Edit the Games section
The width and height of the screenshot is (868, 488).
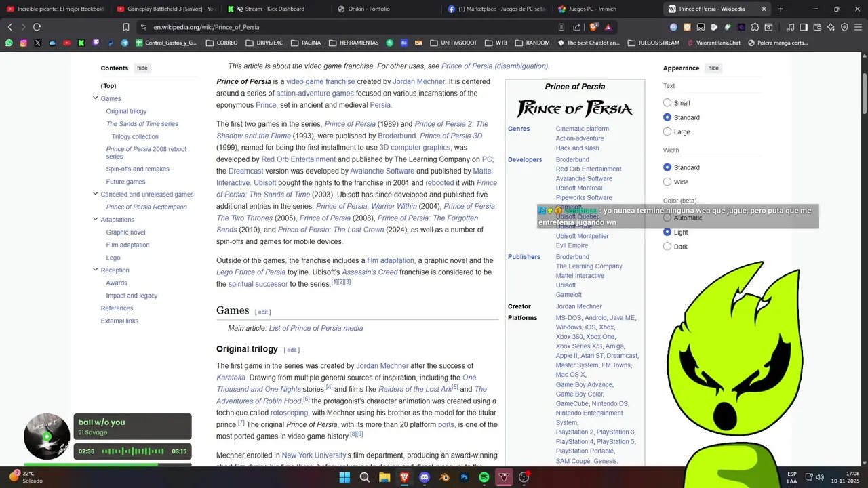263,312
